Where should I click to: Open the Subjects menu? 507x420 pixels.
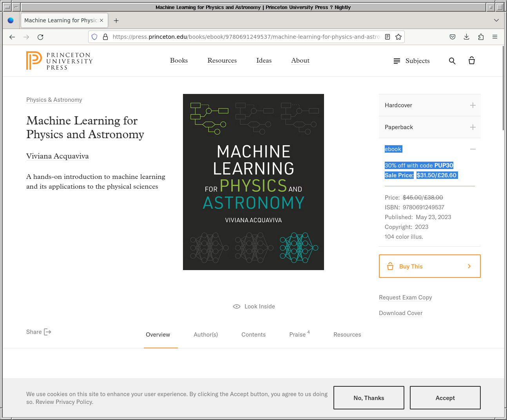(x=411, y=61)
